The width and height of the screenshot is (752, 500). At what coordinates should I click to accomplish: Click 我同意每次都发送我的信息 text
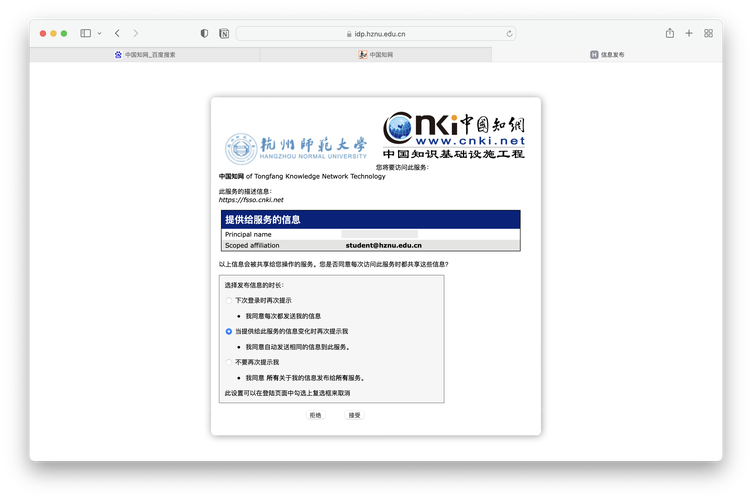(283, 316)
